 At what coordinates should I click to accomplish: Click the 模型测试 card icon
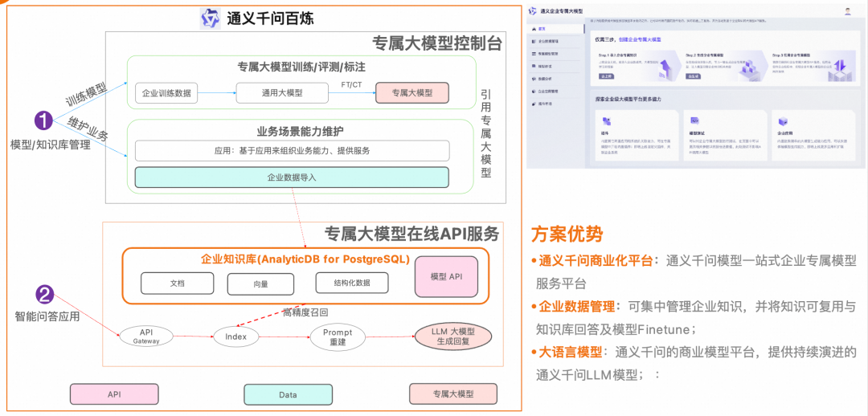(694, 121)
